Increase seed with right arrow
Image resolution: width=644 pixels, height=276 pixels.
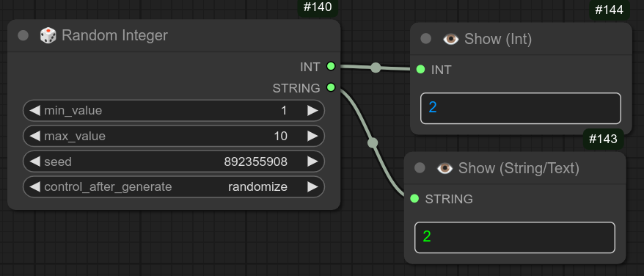312,161
